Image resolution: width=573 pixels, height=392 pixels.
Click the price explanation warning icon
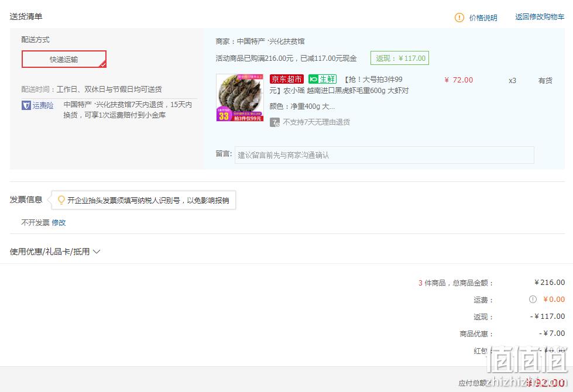click(x=459, y=18)
